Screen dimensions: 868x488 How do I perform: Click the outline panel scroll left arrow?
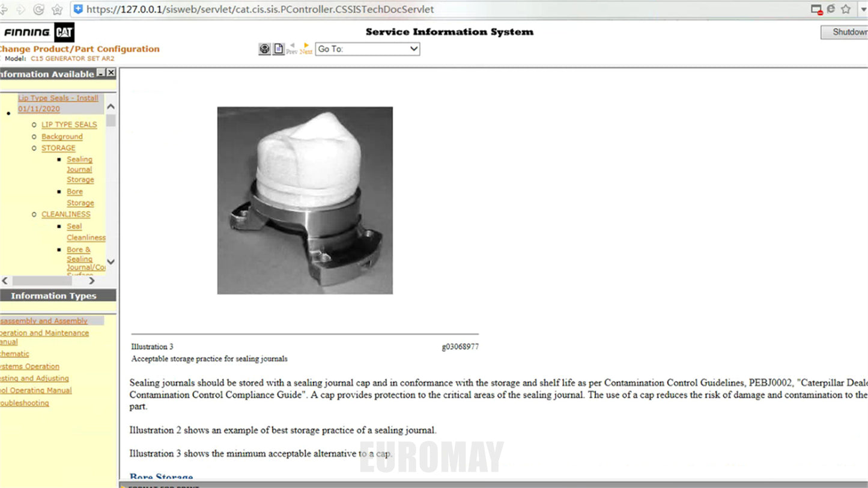5,281
